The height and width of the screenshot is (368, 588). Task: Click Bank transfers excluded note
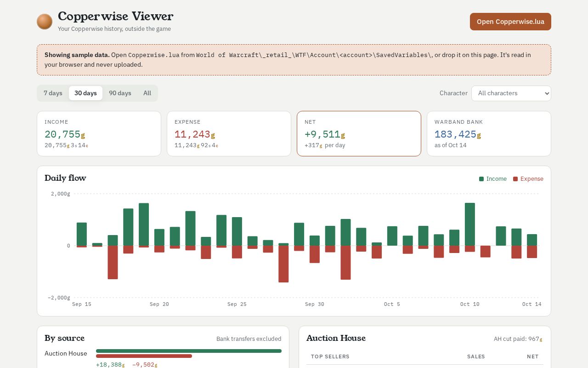coord(249,339)
